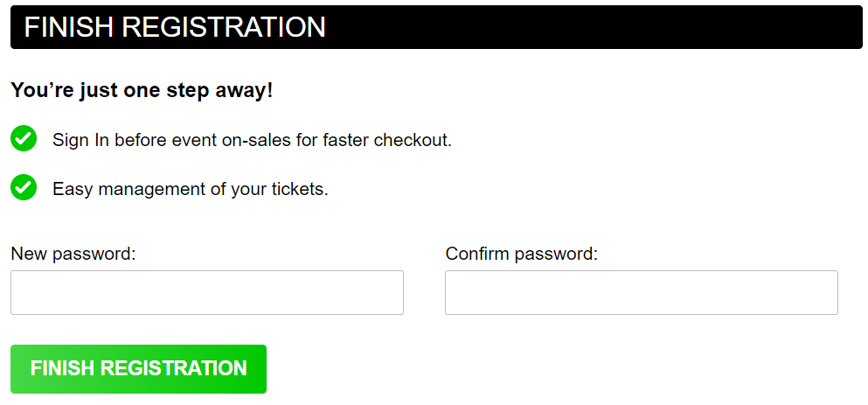Screen dimensions: 868x405
Task: Click the white FINISH REGISTRATION title text
Action: pyautogui.click(x=175, y=27)
